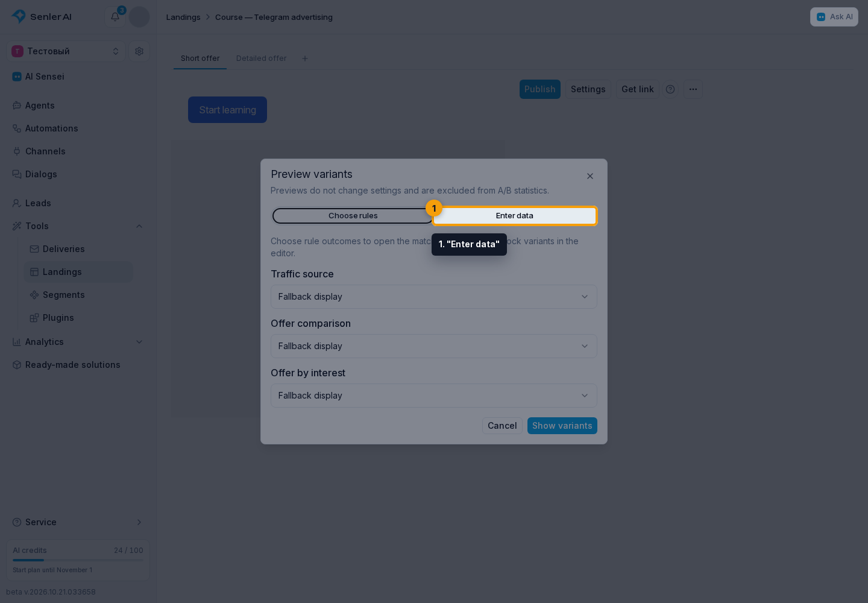Screen dimensions: 868x603
Task: Switch to Enter data mode
Action: (x=515, y=216)
